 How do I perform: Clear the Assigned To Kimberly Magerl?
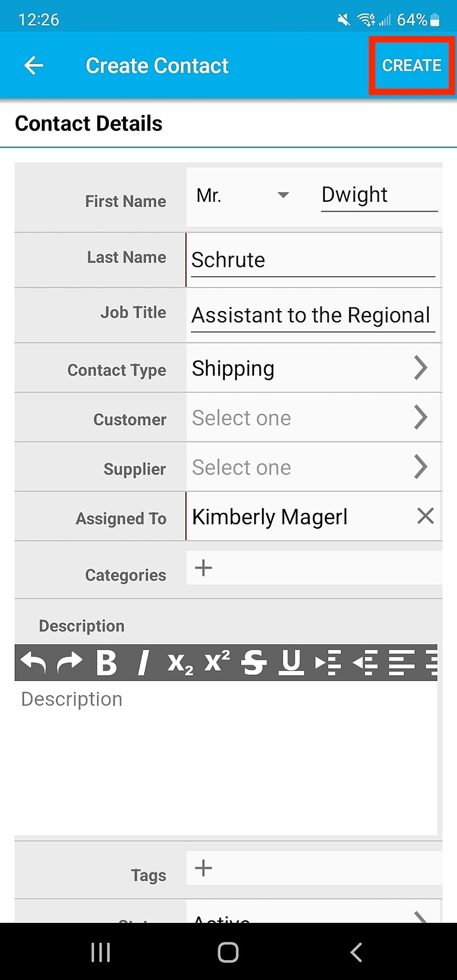[425, 516]
